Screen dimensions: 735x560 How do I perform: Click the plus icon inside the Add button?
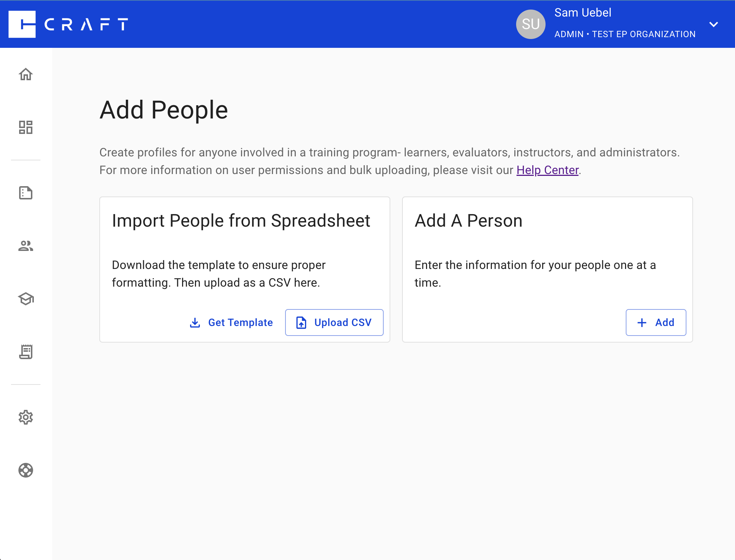(x=642, y=322)
